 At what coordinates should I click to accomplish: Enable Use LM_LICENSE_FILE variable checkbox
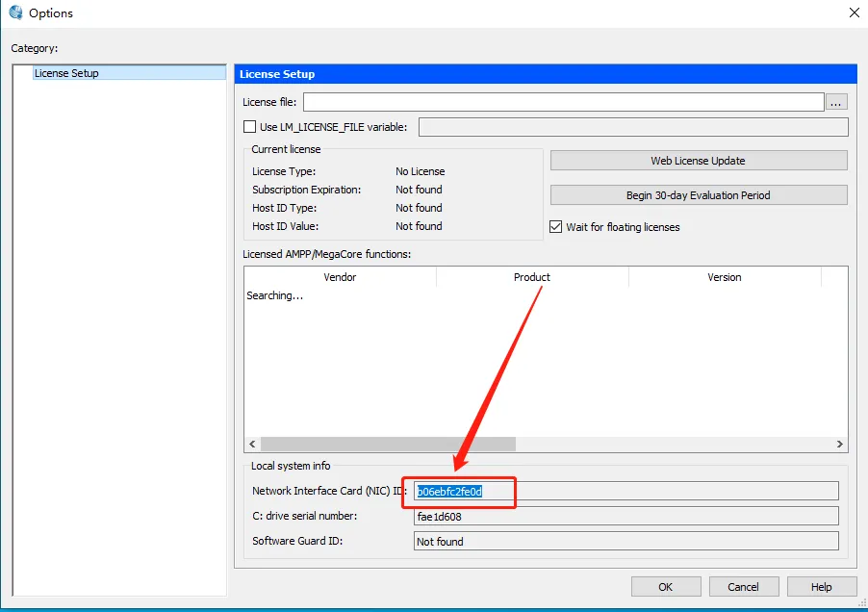click(249, 127)
